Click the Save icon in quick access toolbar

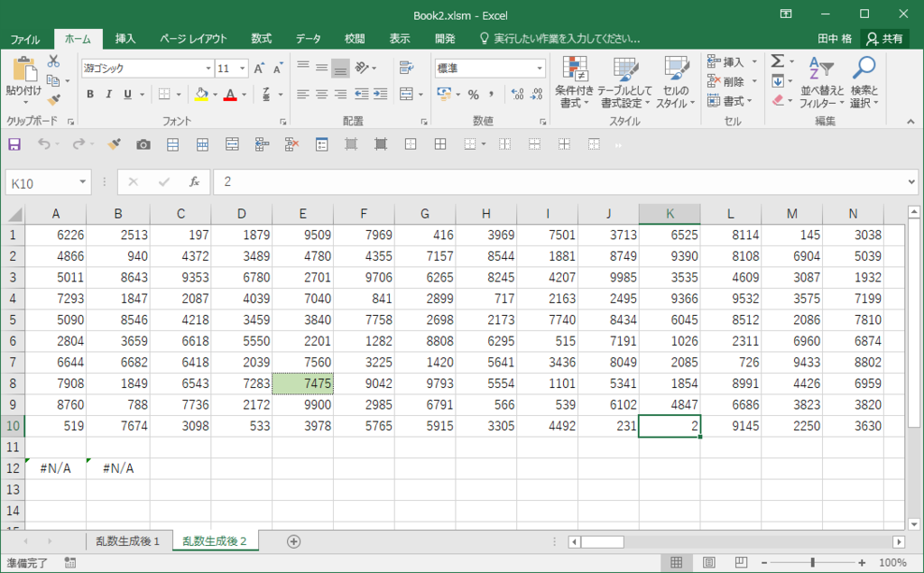pos(14,144)
